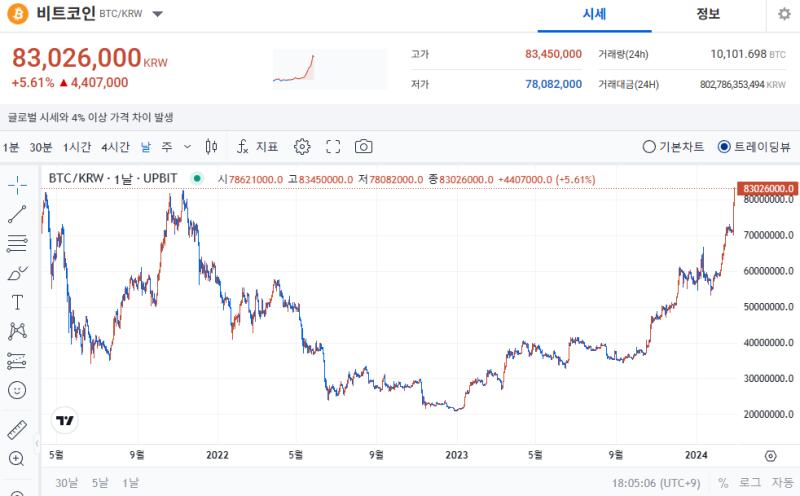Click the 83026000.0 current price label
800x496 pixels.
tap(768, 189)
